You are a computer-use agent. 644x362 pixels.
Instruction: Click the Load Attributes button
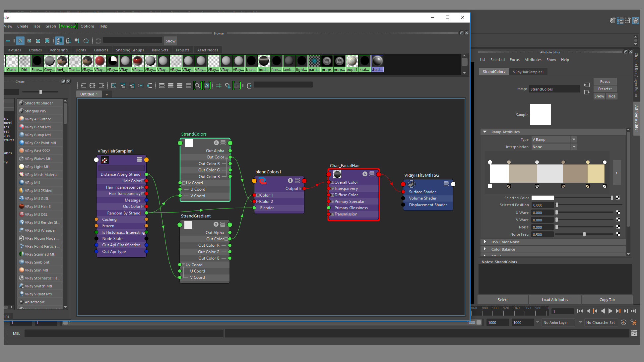click(x=555, y=300)
